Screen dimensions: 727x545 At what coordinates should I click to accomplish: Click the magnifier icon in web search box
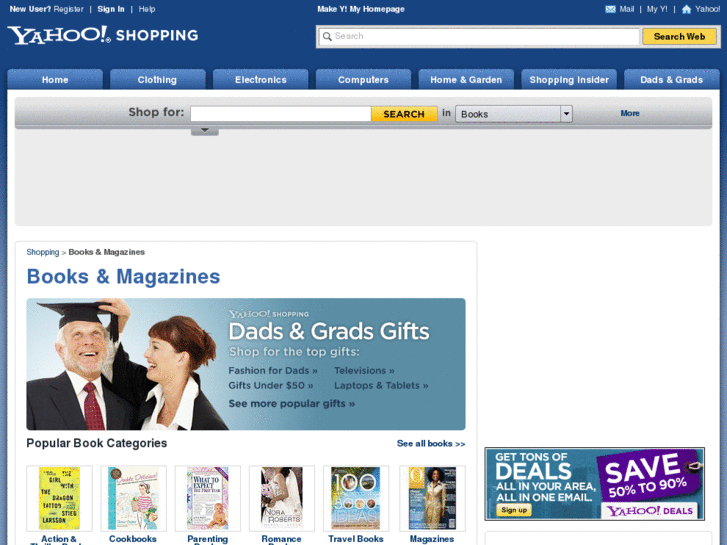(327, 36)
